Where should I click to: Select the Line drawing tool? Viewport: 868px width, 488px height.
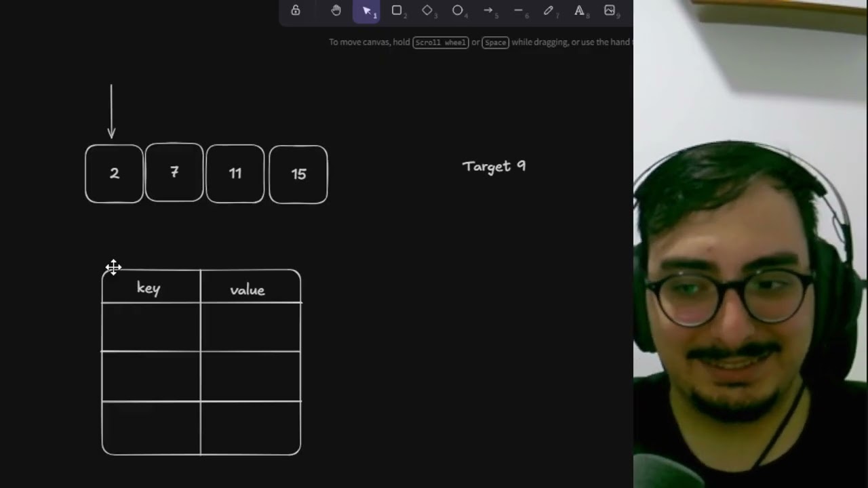[x=519, y=10]
